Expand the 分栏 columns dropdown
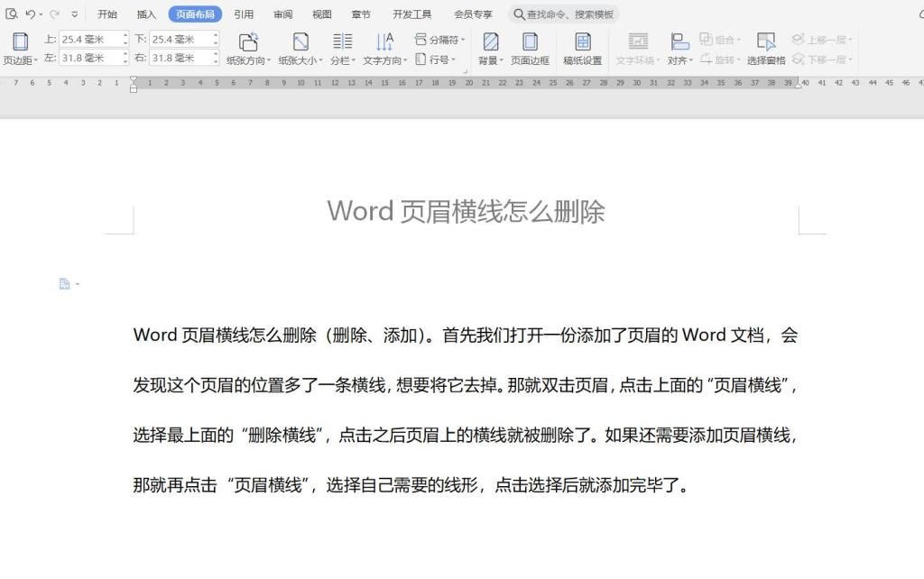The image size is (924, 579). [x=342, y=60]
